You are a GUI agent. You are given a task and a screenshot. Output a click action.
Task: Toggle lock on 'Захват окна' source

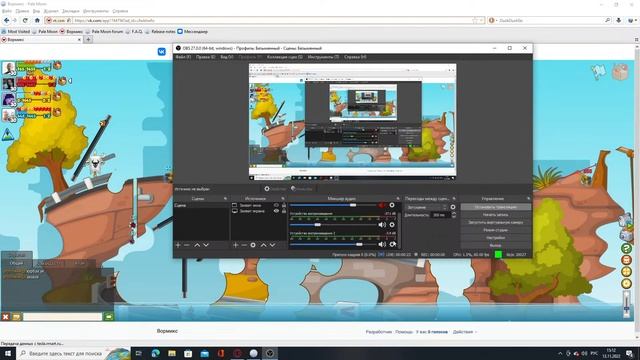pos(284,205)
